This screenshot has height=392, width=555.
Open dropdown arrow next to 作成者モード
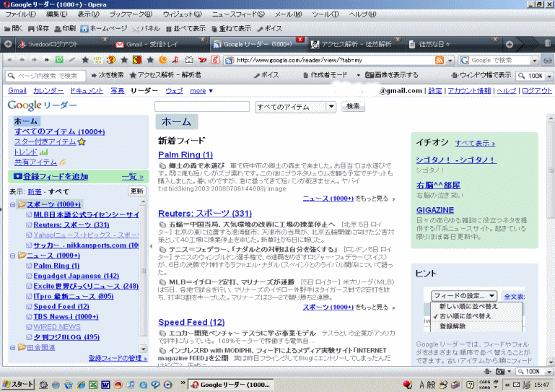358,75
